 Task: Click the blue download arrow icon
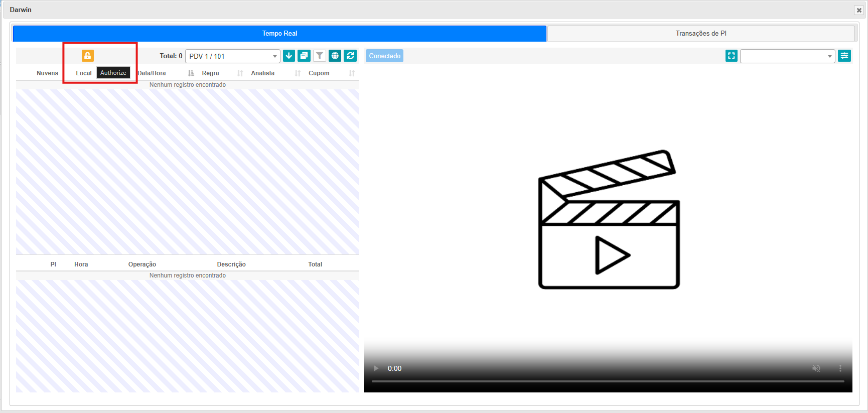(288, 56)
